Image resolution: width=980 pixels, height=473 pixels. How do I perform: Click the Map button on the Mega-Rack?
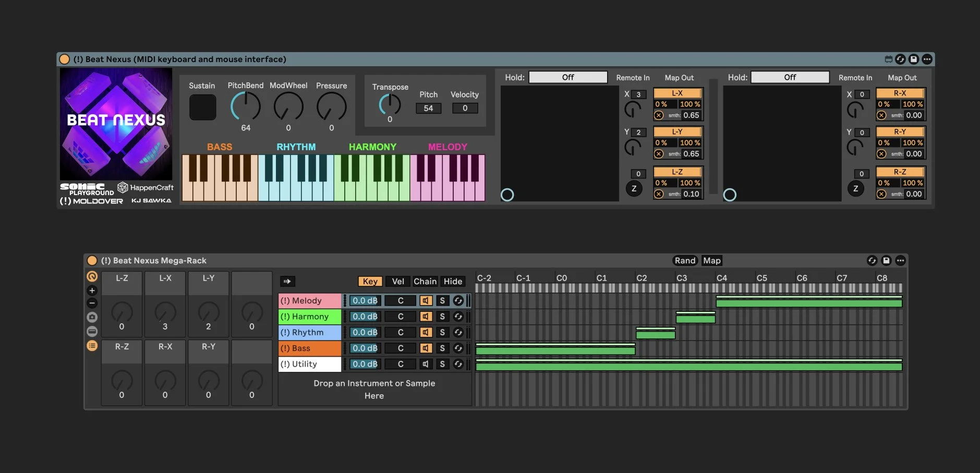(711, 260)
